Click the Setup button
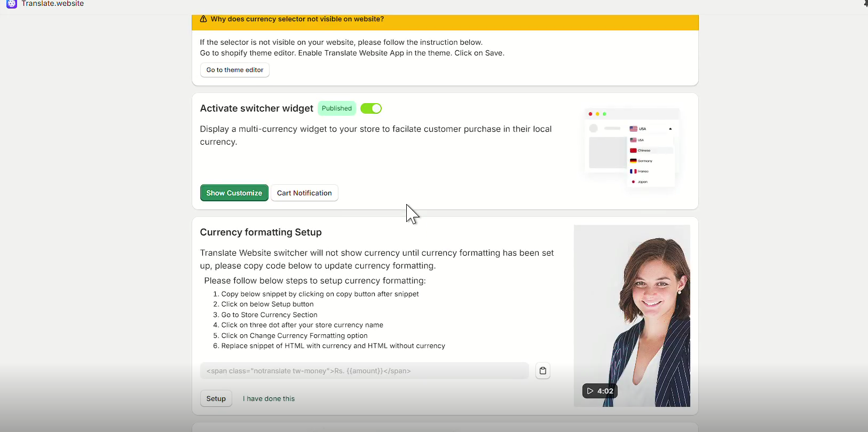The width and height of the screenshot is (868, 432). pyautogui.click(x=216, y=398)
